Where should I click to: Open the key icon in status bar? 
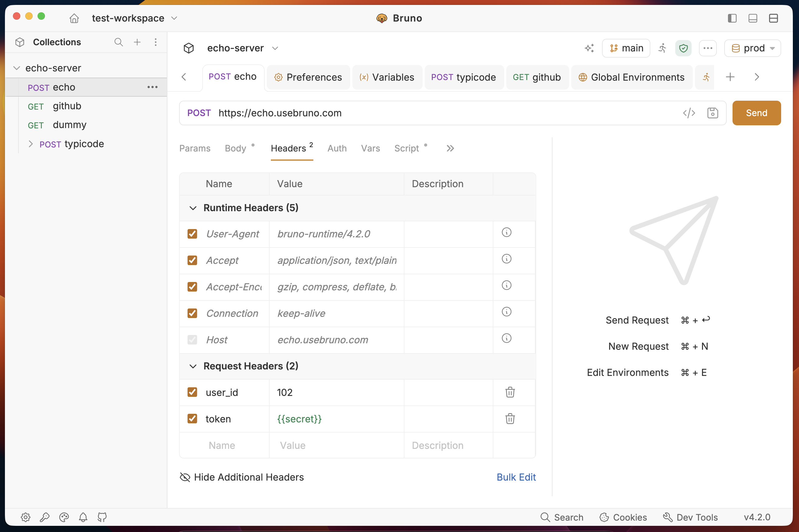click(45, 517)
